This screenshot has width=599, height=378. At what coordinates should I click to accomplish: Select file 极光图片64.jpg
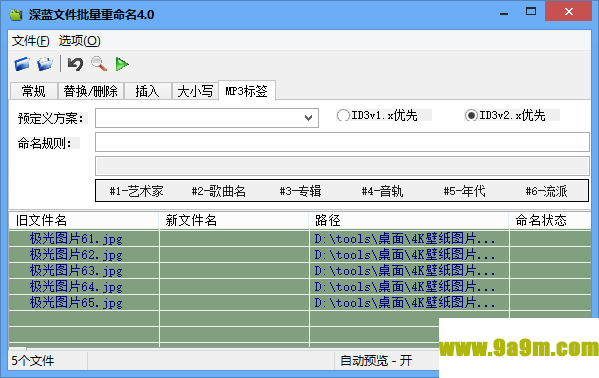tap(76, 287)
